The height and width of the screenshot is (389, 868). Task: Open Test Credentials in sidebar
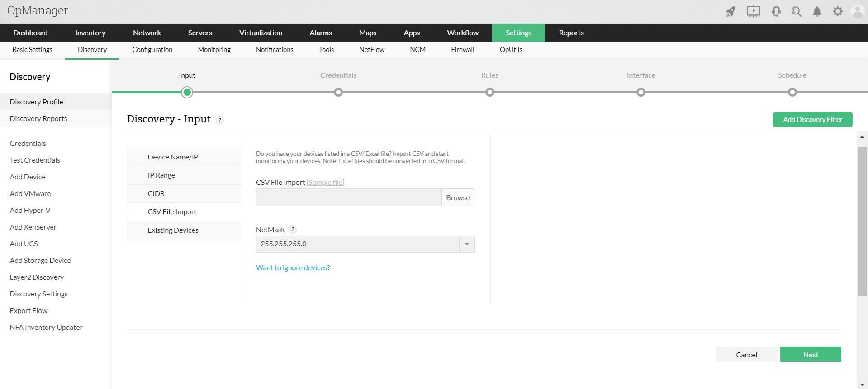[x=35, y=160]
